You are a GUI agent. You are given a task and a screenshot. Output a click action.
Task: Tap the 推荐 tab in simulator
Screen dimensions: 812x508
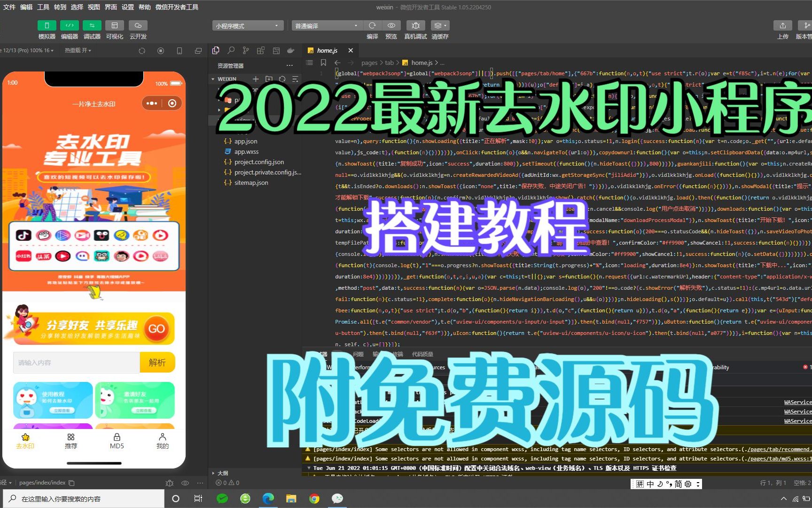(x=71, y=441)
